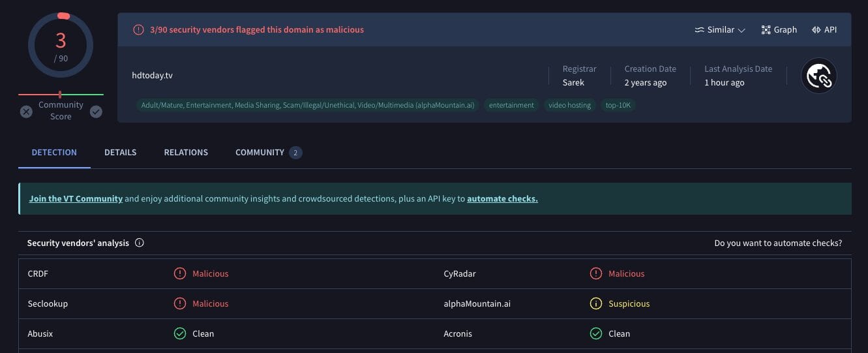Viewport: 868px width, 353px height.
Task: Follow the Join the VT Community link
Action: pos(76,198)
